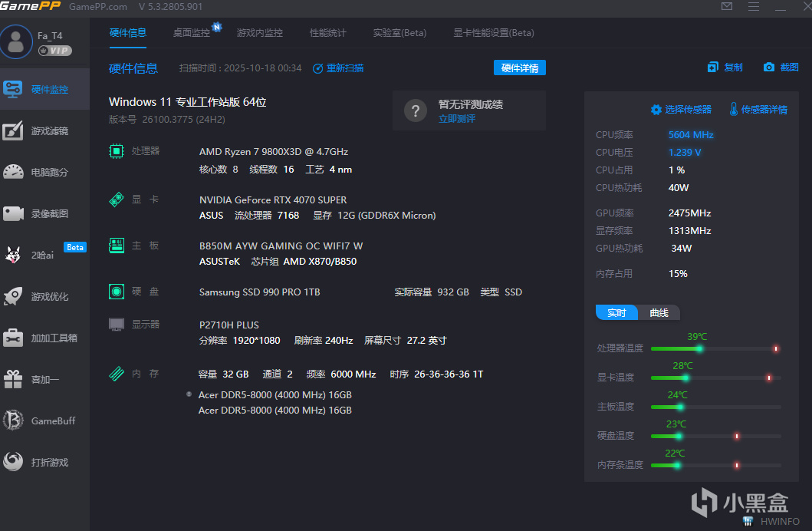
Task: Open 加加工具箱 toolbox item
Action: (x=44, y=338)
